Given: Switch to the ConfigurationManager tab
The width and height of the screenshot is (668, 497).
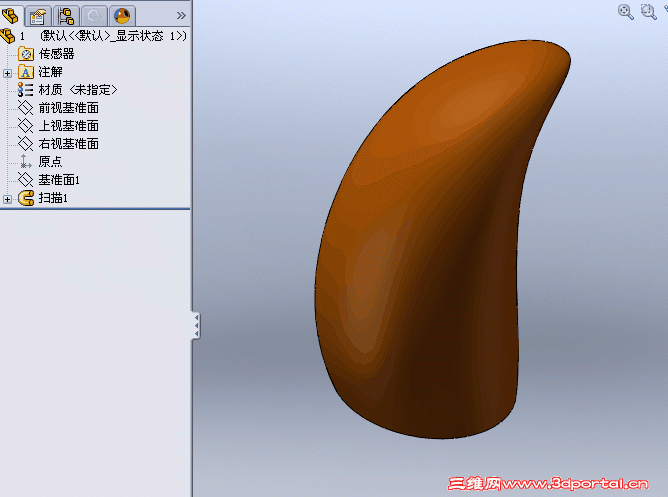Looking at the screenshot, I should coord(66,16).
